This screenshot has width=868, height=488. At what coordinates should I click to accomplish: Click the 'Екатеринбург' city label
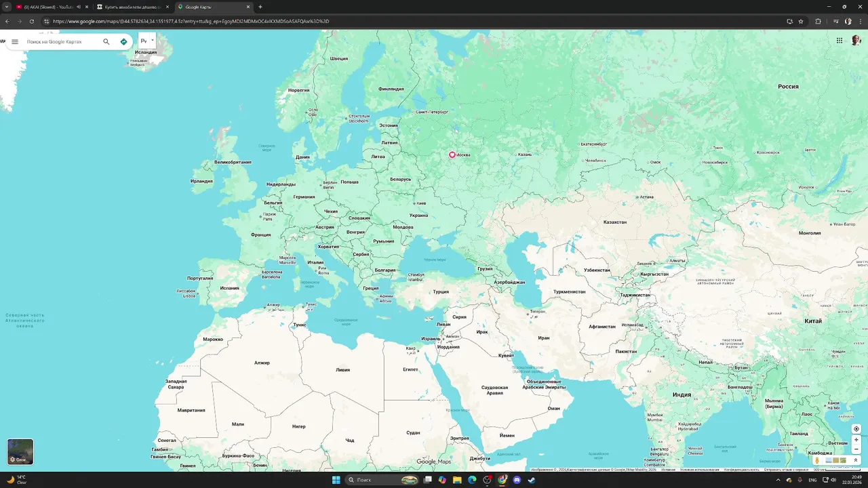[594, 144]
